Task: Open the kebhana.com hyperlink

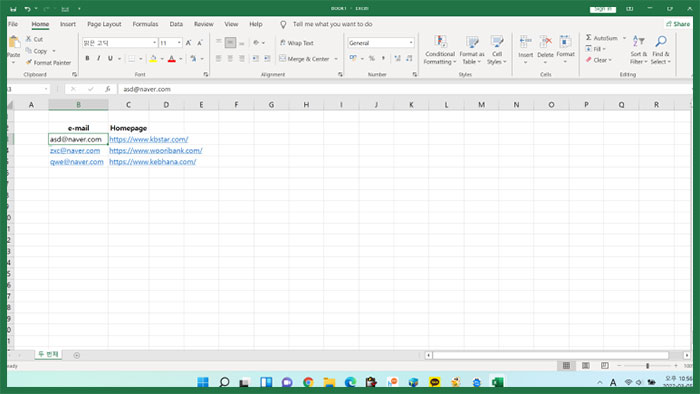Action: click(153, 162)
